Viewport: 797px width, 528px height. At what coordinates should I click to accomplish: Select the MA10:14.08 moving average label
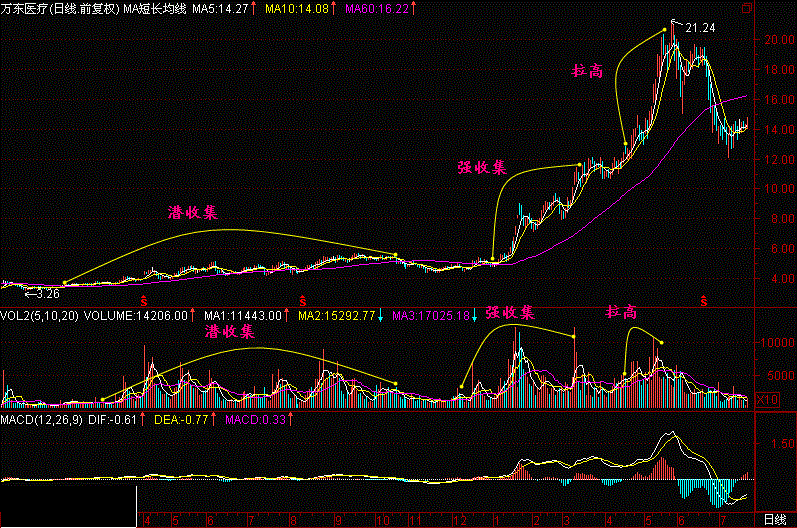tap(297, 8)
